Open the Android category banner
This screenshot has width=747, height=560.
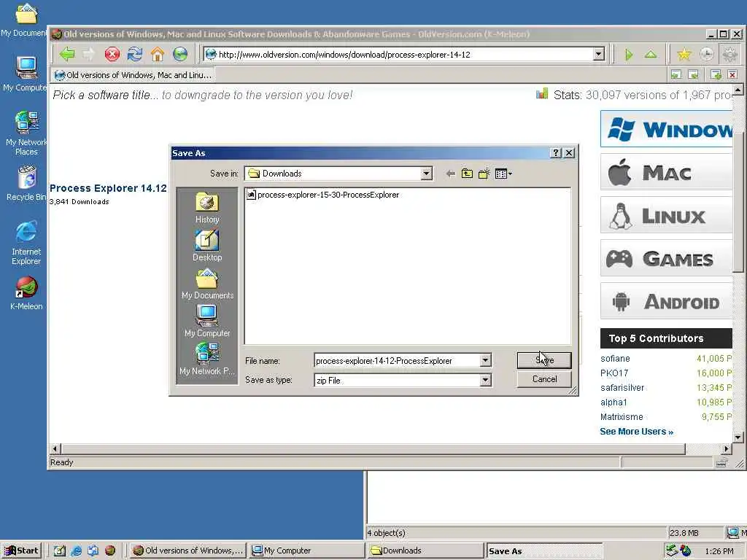pos(666,301)
